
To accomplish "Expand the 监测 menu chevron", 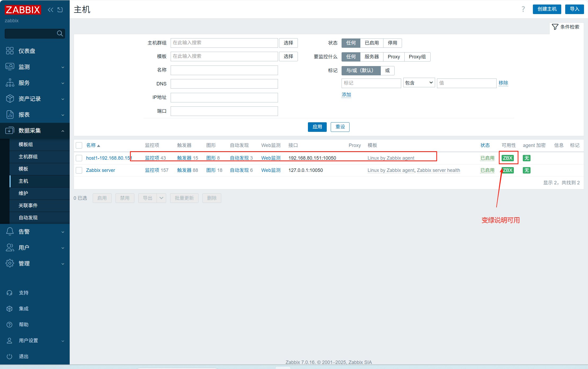I will (63, 67).
